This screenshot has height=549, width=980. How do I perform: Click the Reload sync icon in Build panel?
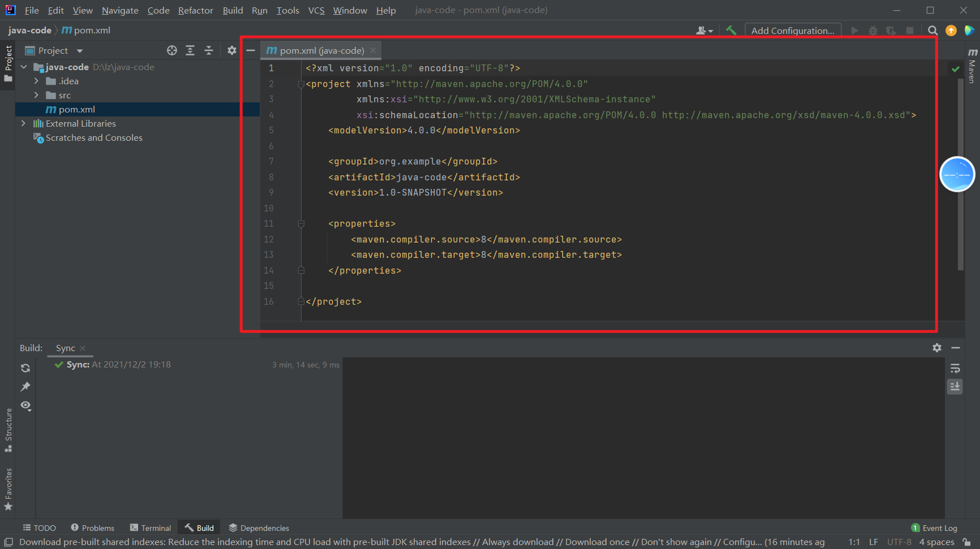click(x=25, y=368)
